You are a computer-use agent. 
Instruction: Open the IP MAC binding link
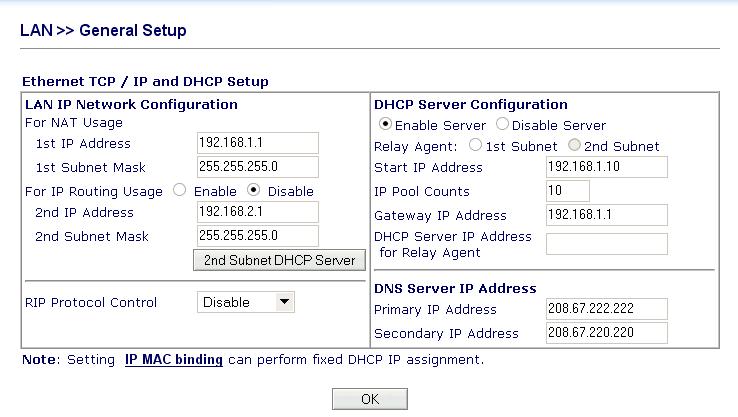click(174, 360)
